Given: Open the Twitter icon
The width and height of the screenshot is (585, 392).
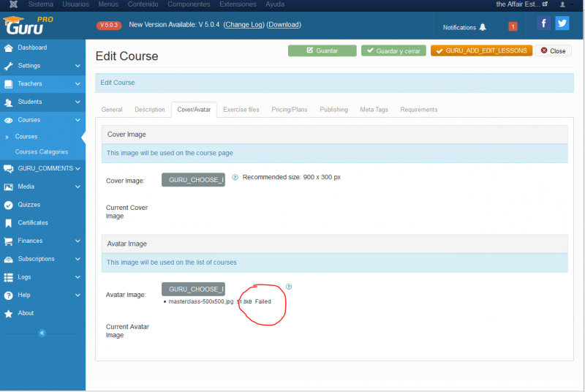Looking at the screenshot, I should pyautogui.click(x=562, y=23).
